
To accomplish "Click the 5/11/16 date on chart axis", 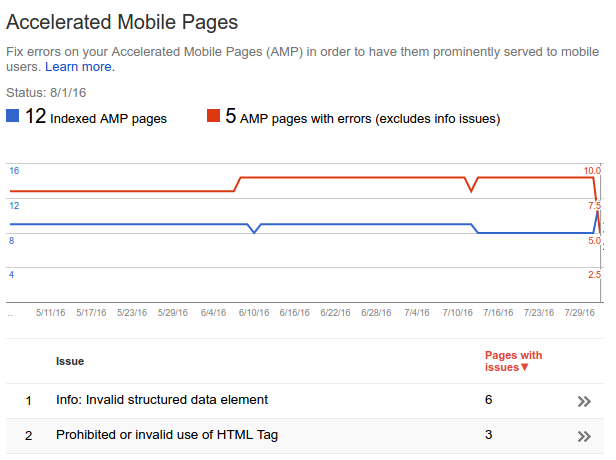I will (x=50, y=313).
